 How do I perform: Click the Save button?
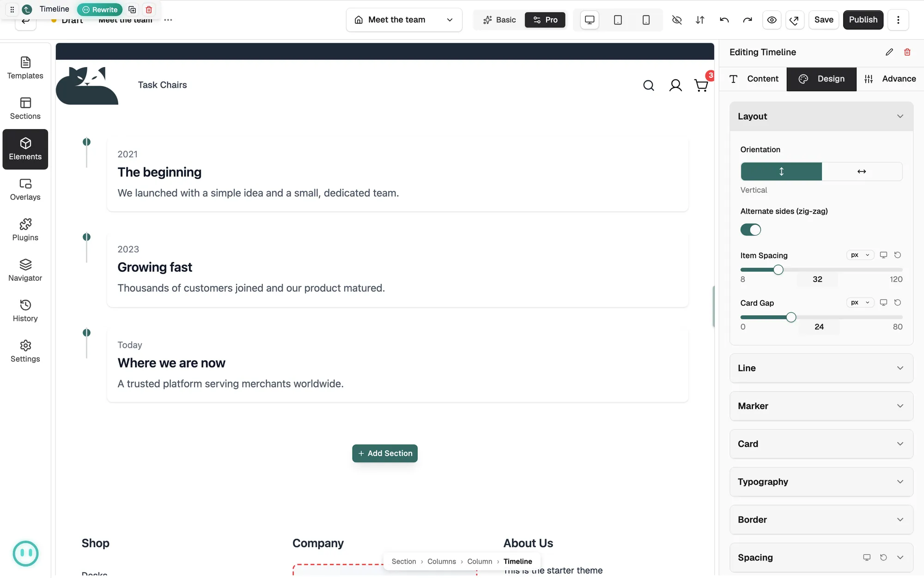[824, 20]
